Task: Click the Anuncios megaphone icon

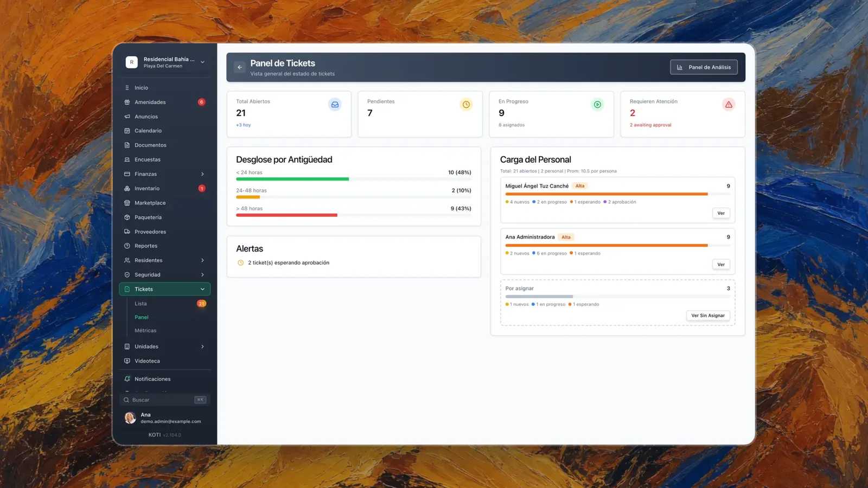Action: [127, 117]
